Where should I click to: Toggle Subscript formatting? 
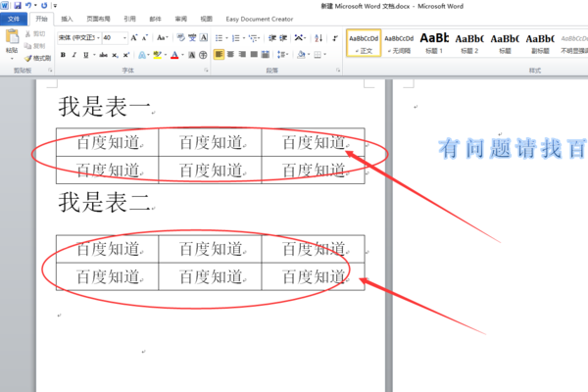[115, 55]
